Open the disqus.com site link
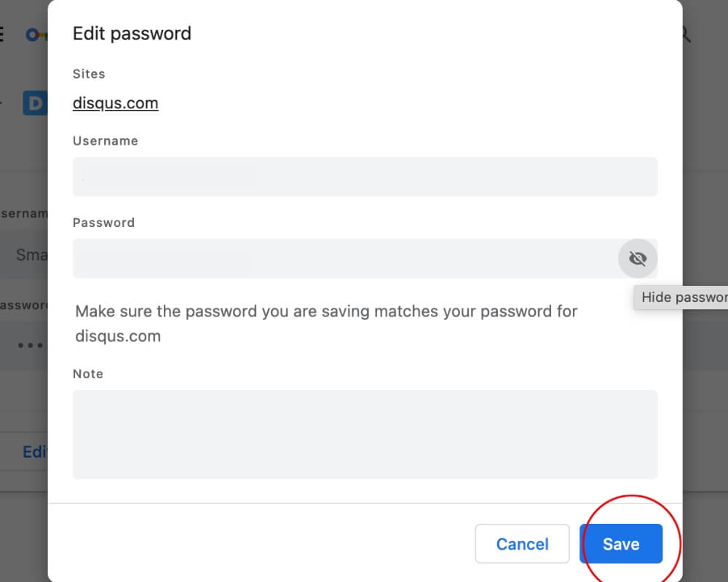Viewport: 728px width, 582px height. (x=115, y=103)
